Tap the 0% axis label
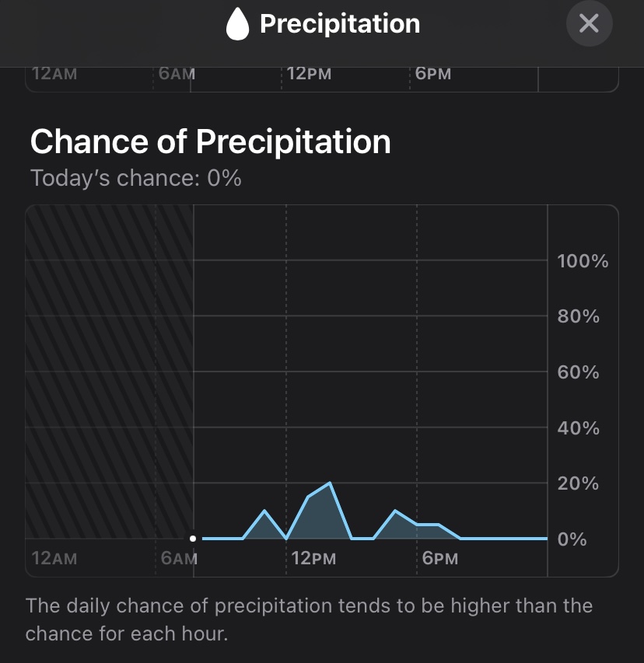Image resolution: width=644 pixels, height=663 pixels. pos(572,539)
